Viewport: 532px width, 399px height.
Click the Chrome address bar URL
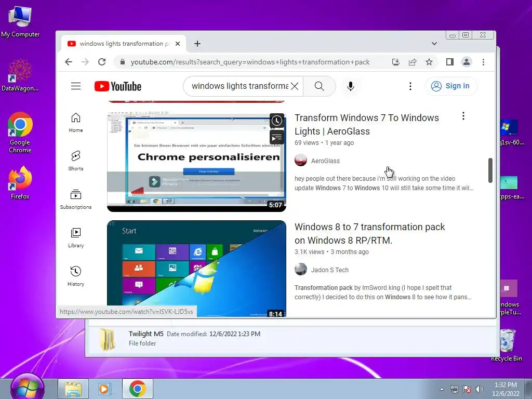tap(250, 62)
